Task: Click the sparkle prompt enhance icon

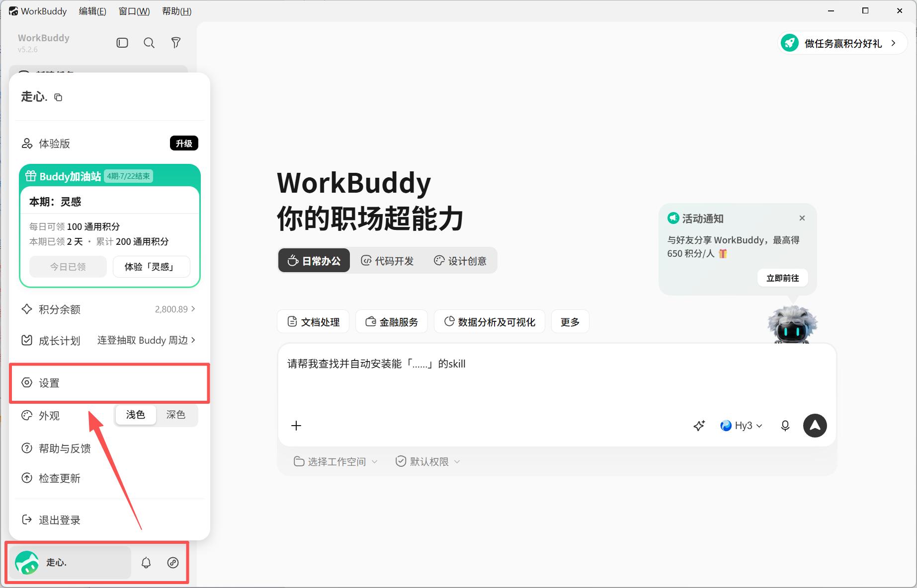Action: tap(699, 426)
